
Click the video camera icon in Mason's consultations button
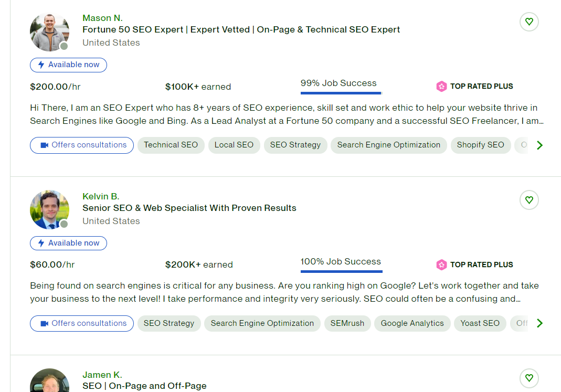[44, 145]
